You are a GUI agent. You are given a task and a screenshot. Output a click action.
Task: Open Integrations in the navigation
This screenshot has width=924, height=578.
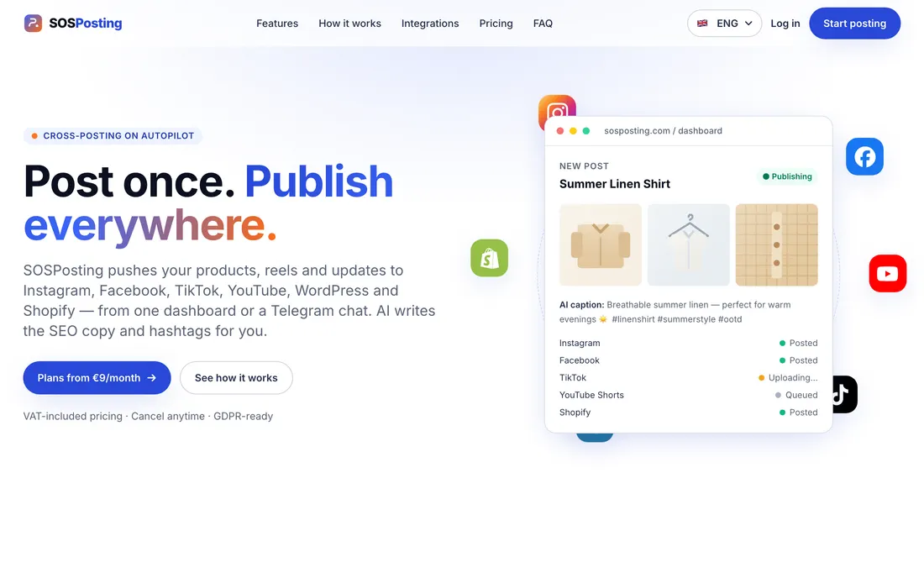(429, 24)
